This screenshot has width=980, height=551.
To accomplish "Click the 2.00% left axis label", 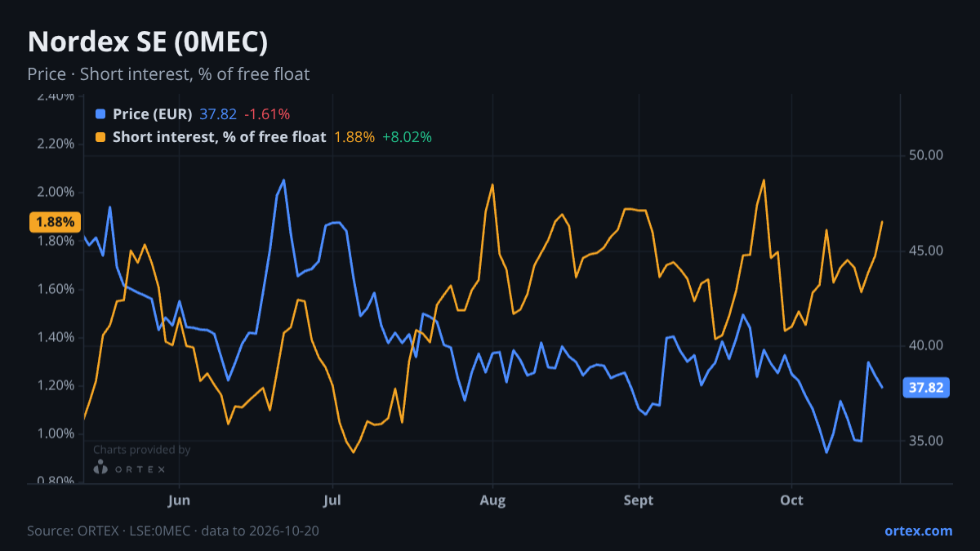I will tap(56, 193).
